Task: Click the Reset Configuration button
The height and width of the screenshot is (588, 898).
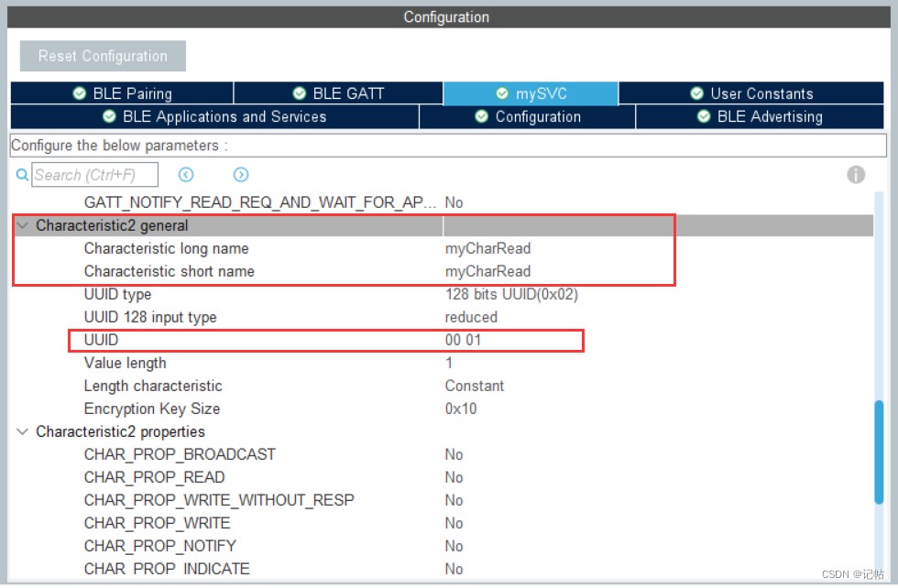Action: (x=103, y=56)
